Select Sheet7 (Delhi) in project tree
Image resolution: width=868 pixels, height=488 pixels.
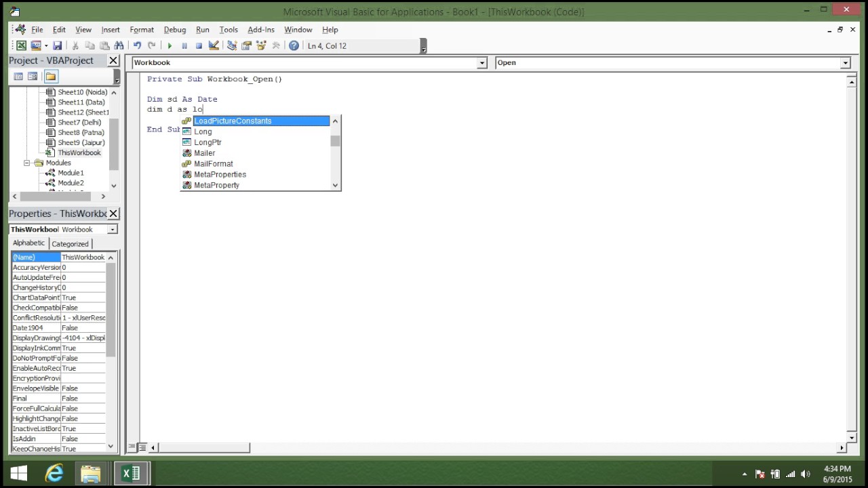[x=79, y=123]
